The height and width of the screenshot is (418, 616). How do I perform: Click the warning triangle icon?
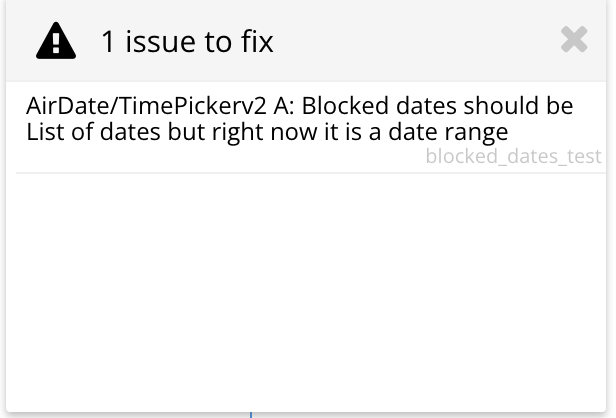click(56, 41)
